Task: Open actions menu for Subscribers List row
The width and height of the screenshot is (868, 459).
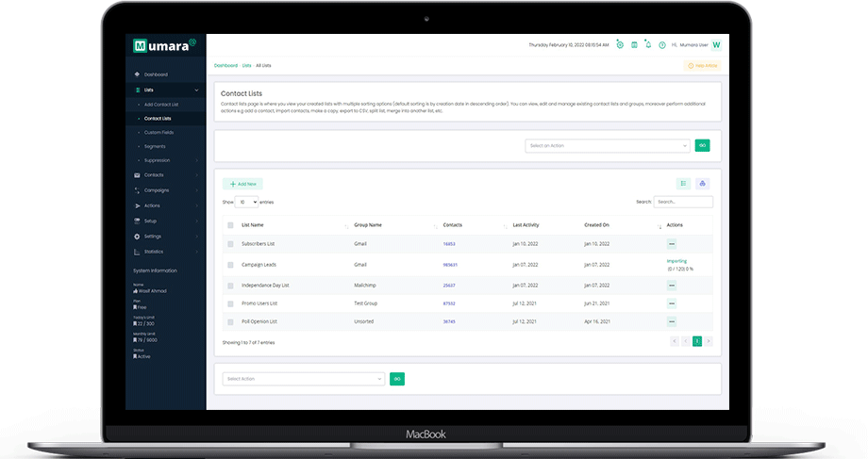Action: [x=672, y=244]
